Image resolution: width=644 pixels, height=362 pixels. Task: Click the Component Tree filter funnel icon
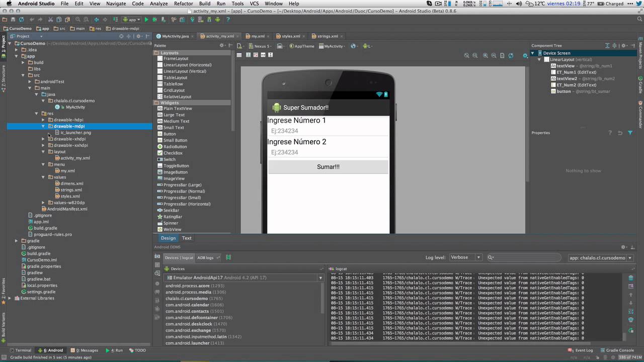pos(630,133)
